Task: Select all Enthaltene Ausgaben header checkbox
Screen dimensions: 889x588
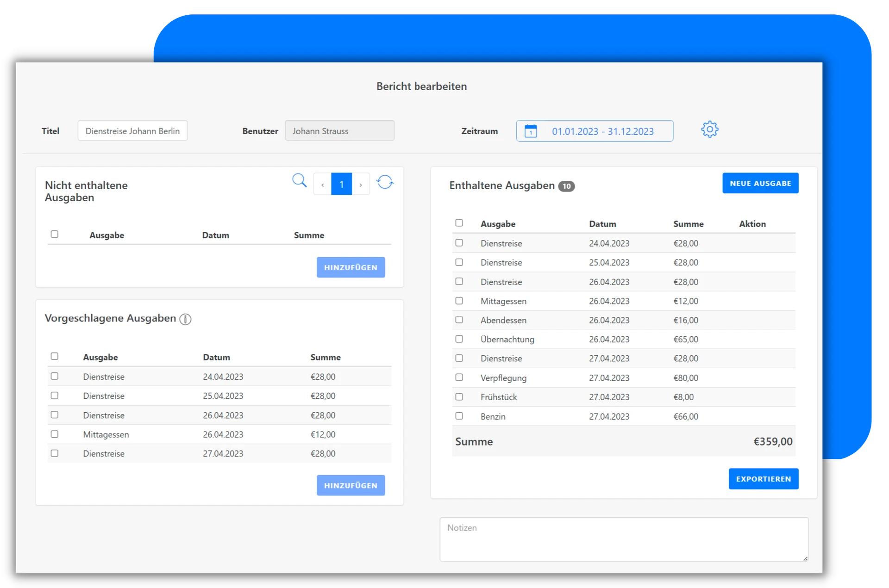Action: (459, 223)
